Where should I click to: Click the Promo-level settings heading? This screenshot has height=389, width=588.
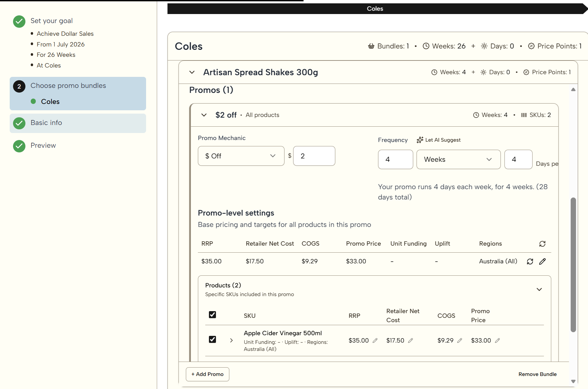(236, 213)
